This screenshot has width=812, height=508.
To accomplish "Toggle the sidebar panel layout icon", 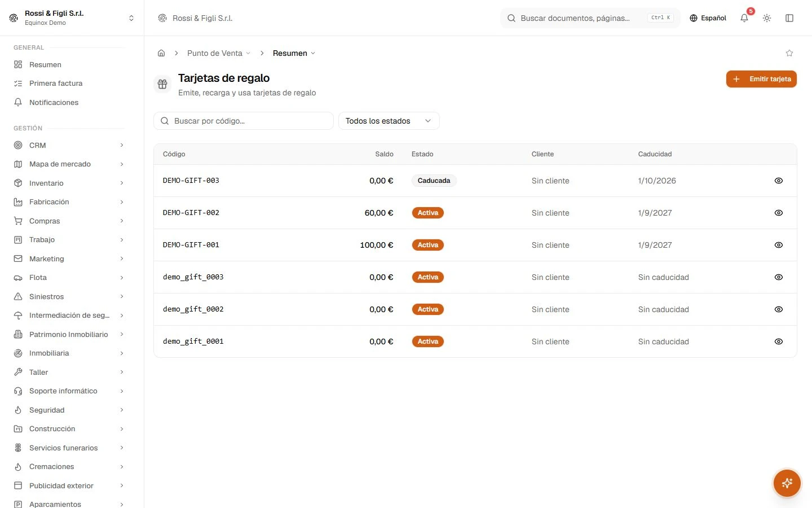I will [x=789, y=18].
